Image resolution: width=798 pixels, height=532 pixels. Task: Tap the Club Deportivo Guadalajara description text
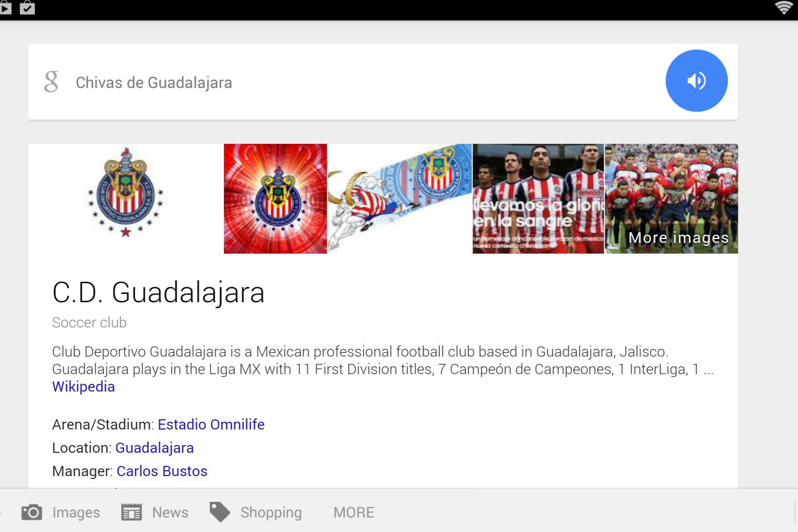[x=383, y=360]
